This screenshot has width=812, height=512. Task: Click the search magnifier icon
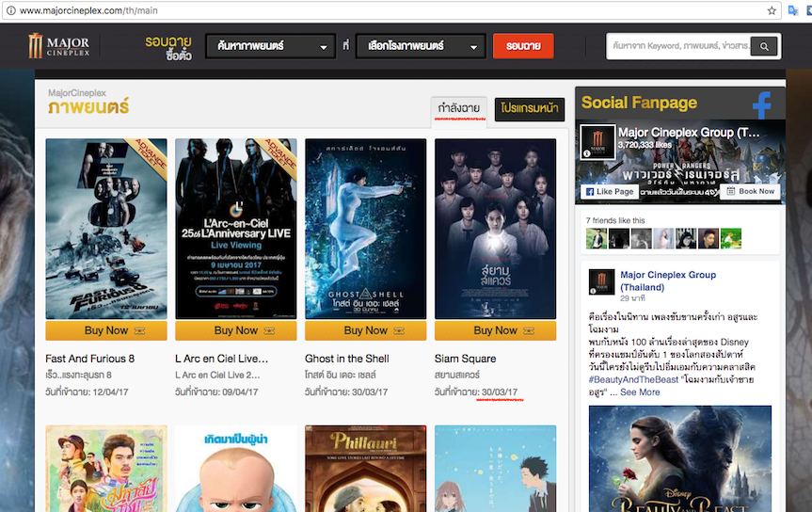(764, 46)
